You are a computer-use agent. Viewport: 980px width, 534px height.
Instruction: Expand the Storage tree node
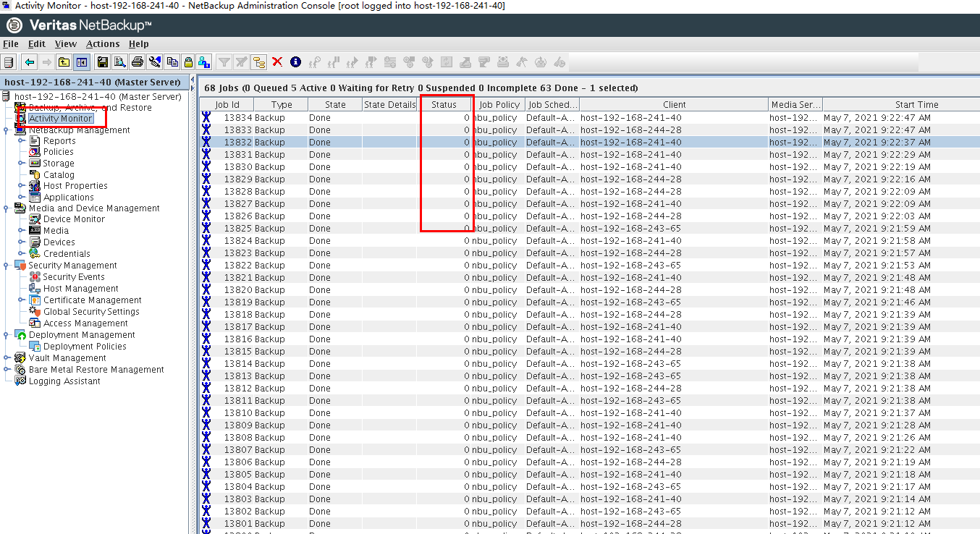click(x=21, y=164)
